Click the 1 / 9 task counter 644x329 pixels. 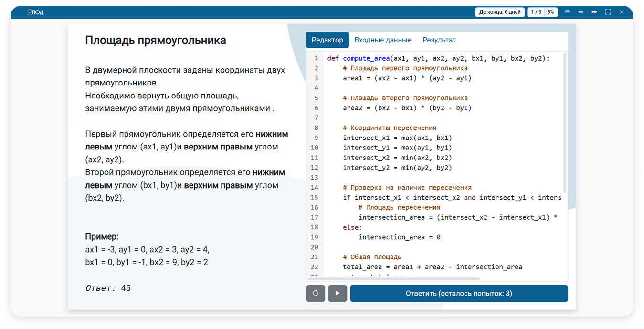(536, 12)
